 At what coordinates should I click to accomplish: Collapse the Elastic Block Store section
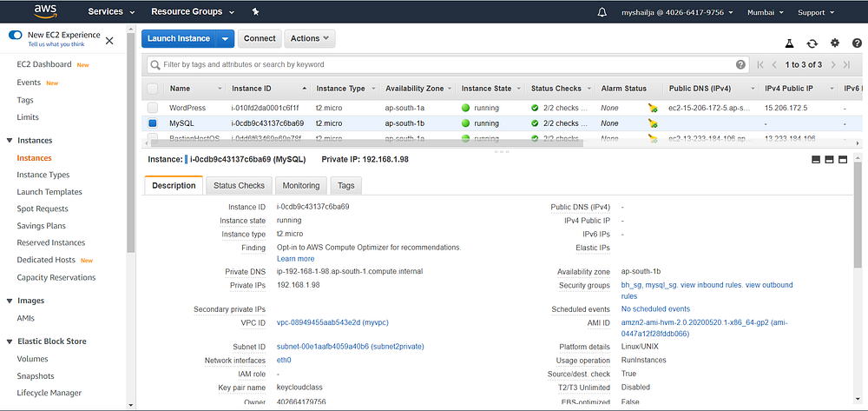click(x=10, y=341)
